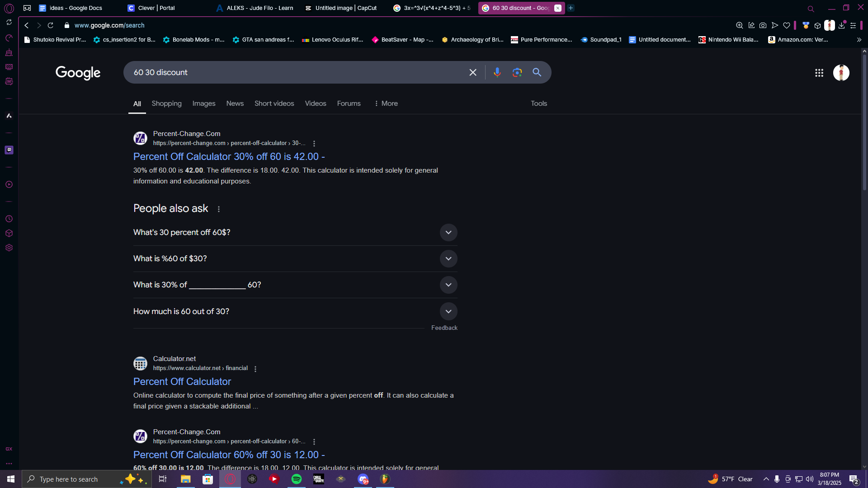Switch to the Shopping results tab
Image resolution: width=868 pixels, height=488 pixels.
tap(167, 103)
